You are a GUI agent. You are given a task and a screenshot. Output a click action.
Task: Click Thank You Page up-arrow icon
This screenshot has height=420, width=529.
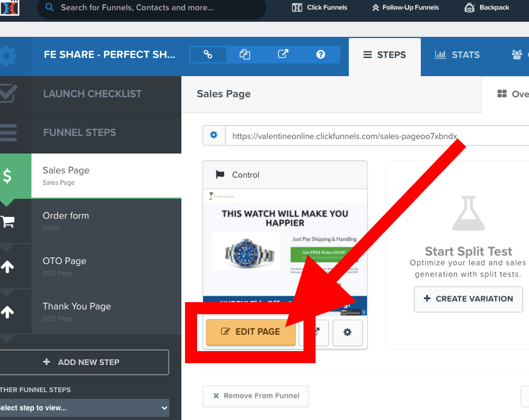click(x=7, y=312)
